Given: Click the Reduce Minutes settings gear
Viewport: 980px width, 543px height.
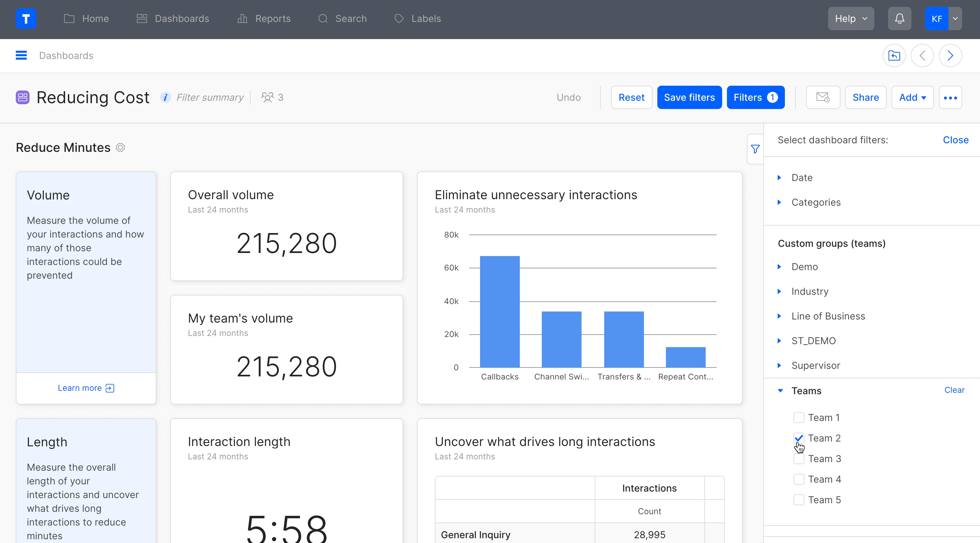Looking at the screenshot, I should coord(120,147).
